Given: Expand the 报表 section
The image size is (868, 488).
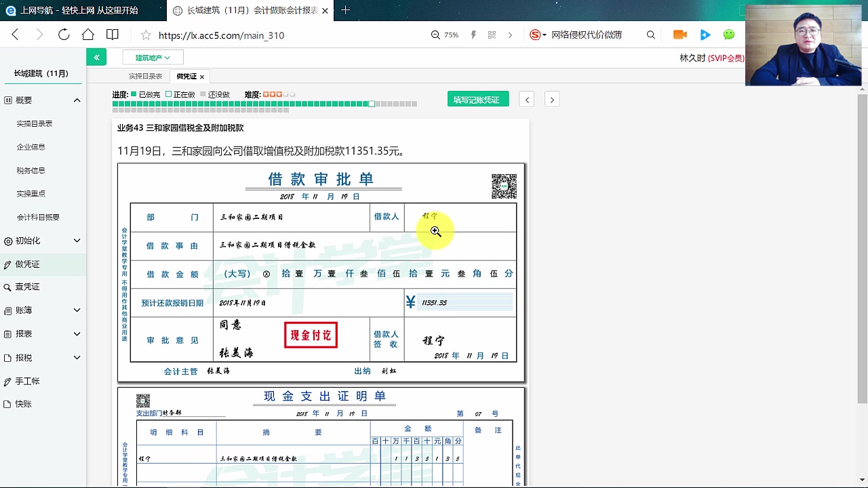Looking at the screenshot, I should click(77, 334).
